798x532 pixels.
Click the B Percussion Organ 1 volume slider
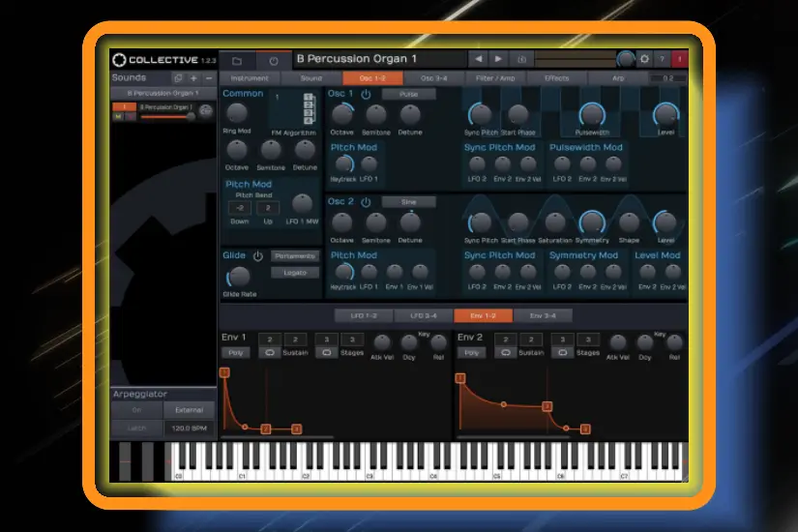(x=166, y=116)
